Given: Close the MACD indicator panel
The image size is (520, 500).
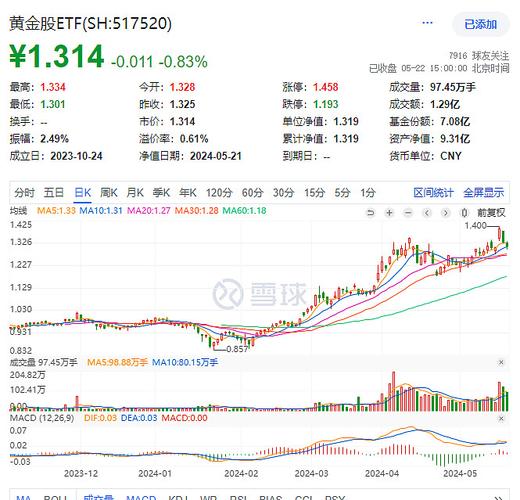Looking at the screenshot, I should pos(501,418).
